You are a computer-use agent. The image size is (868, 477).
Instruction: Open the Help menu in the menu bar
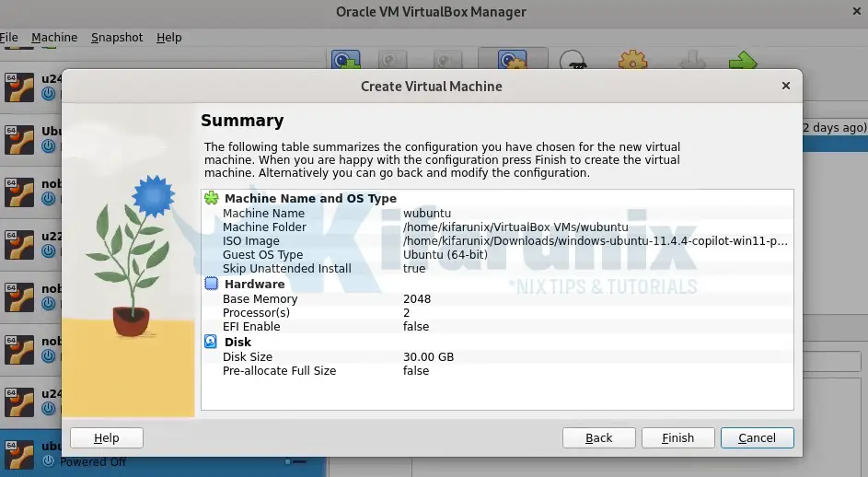tap(168, 37)
